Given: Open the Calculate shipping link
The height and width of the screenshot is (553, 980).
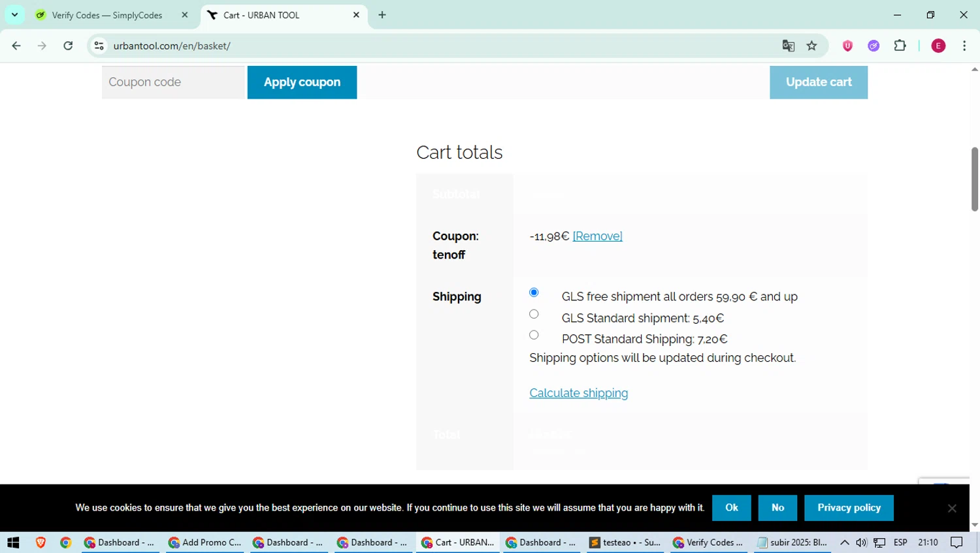Looking at the screenshot, I should [578, 393].
